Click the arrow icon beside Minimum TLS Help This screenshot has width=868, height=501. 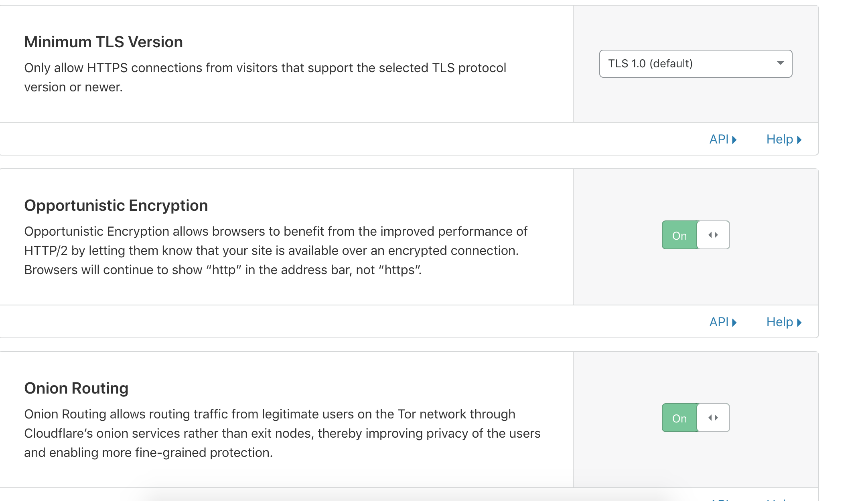[799, 140]
